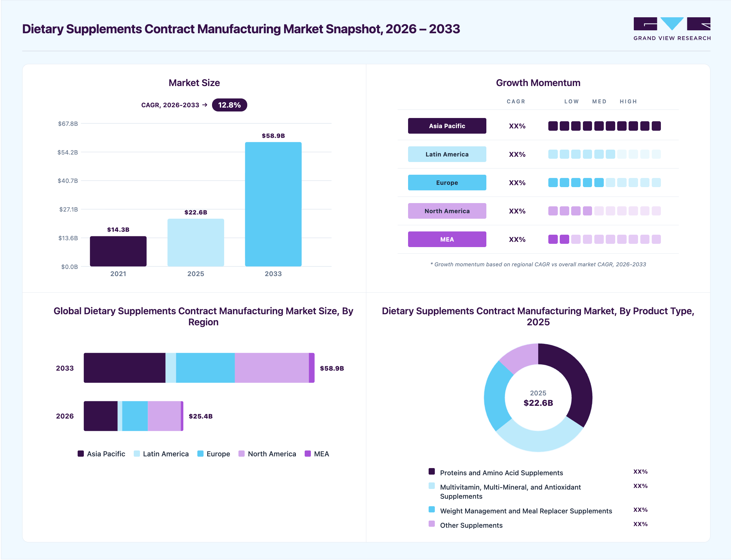Click the MEA legend swatch

pyautogui.click(x=308, y=454)
